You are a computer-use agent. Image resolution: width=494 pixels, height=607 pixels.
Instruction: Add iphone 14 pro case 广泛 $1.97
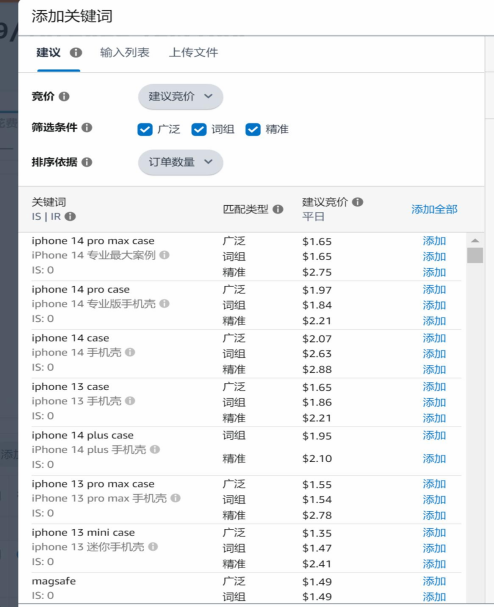(434, 290)
